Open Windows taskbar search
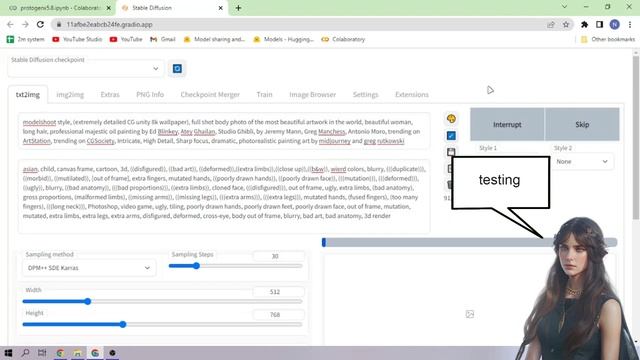Viewport: 640px width, 360px height. pos(25,353)
